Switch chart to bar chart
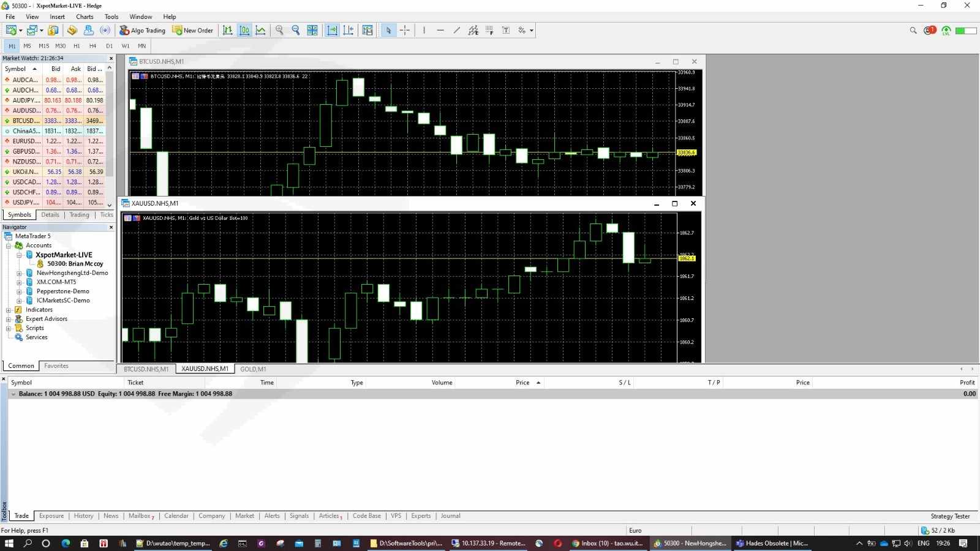The height and width of the screenshot is (551, 980). pos(228,30)
